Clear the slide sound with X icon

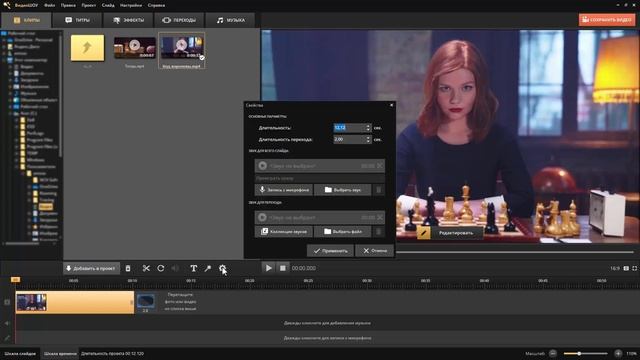[380, 166]
